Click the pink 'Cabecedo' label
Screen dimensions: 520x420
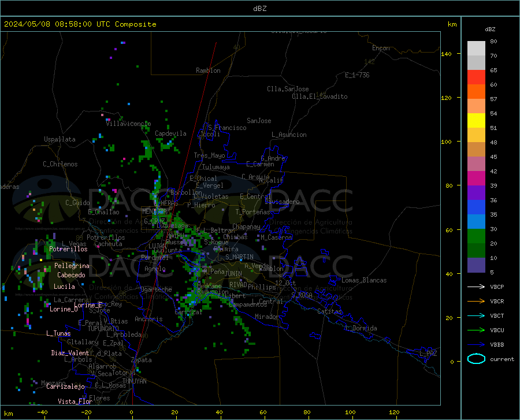pos(71,275)
